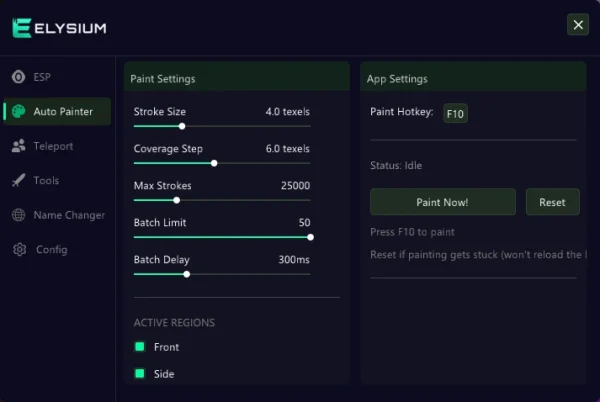Image resolution: width=600 pixels, height=402 pixels.
Task: Click the Tools rocket icon
Action: point(18,180)
